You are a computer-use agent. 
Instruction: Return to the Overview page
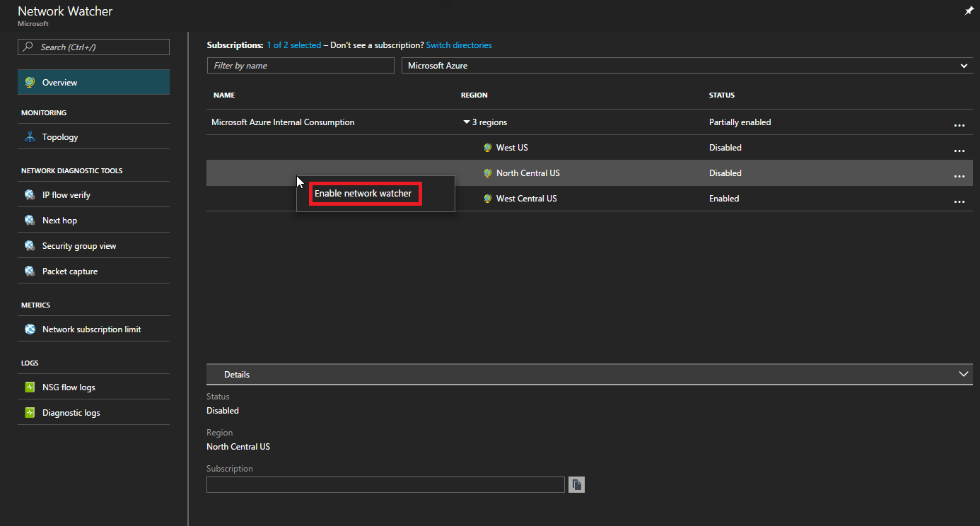[x=60, y=82]
